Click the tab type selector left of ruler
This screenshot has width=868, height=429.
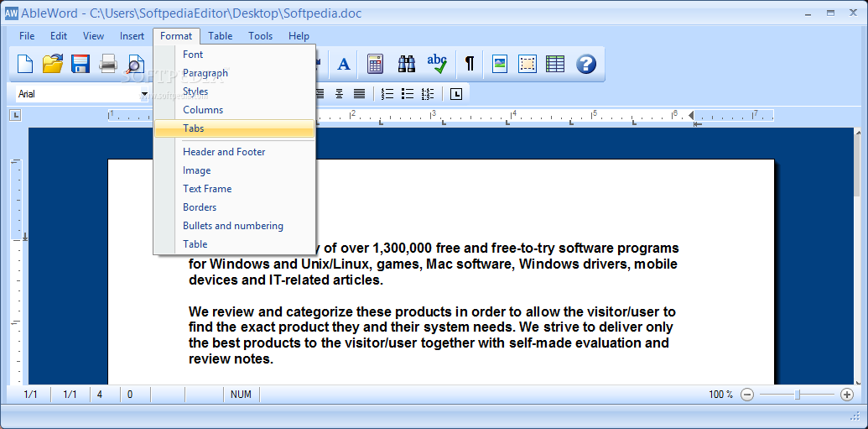[x=15, y=115]
